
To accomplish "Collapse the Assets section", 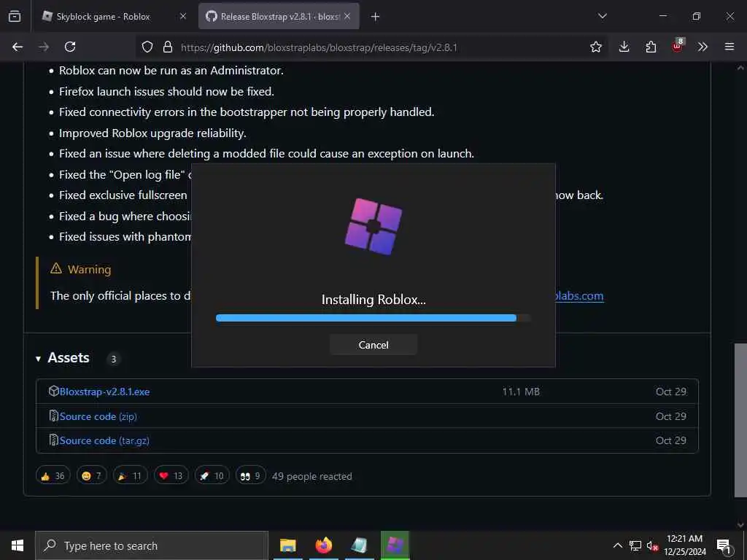I will [38, 359].
